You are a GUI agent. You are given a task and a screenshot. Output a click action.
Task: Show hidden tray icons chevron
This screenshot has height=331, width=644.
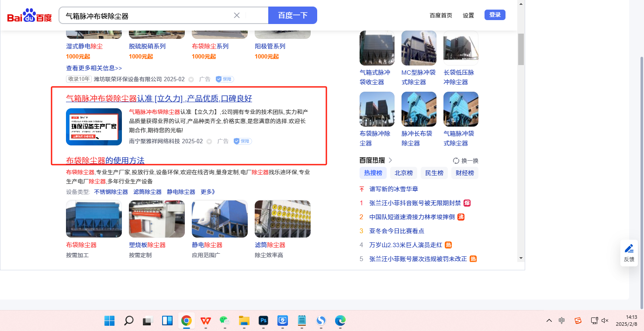click(x=549, y=321)
